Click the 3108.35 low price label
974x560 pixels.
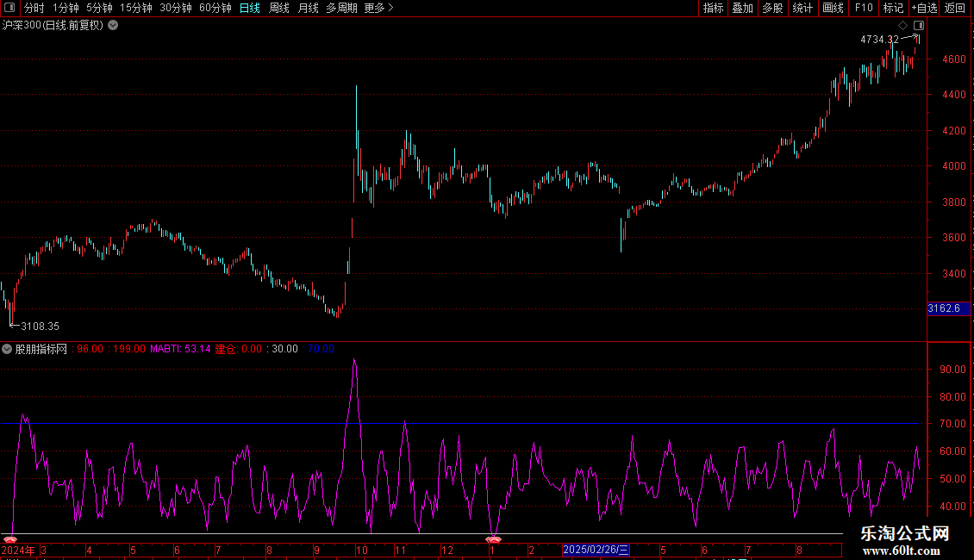[x=40, y=326]
